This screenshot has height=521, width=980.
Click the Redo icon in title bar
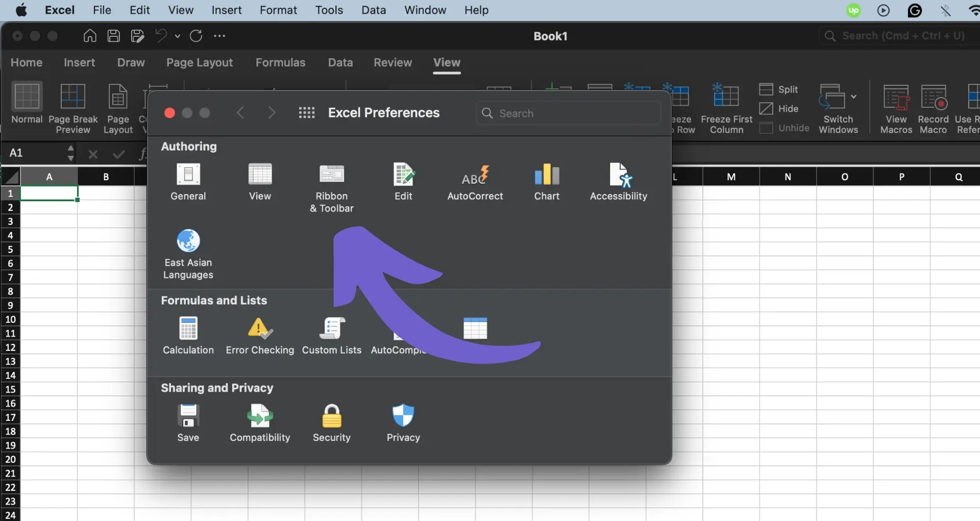pos(196,36)
